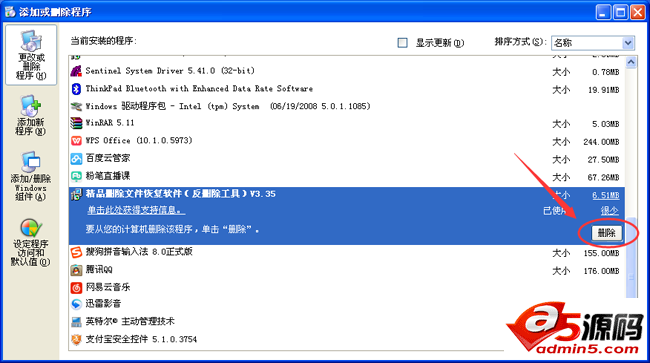
Task: Click the Windows 驱动程序包 Intel icon
Action: (x=76, y=106)
